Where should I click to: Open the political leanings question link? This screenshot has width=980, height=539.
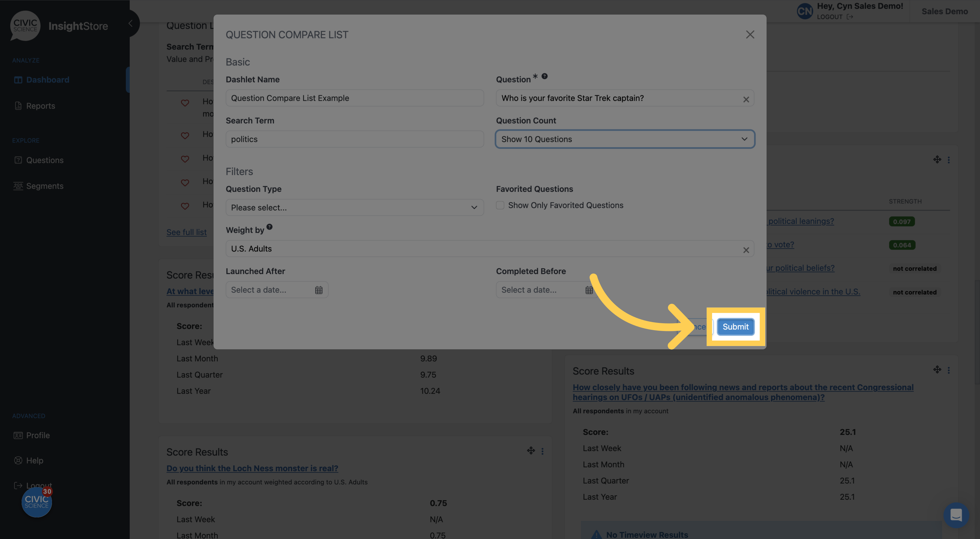point(801,221)
